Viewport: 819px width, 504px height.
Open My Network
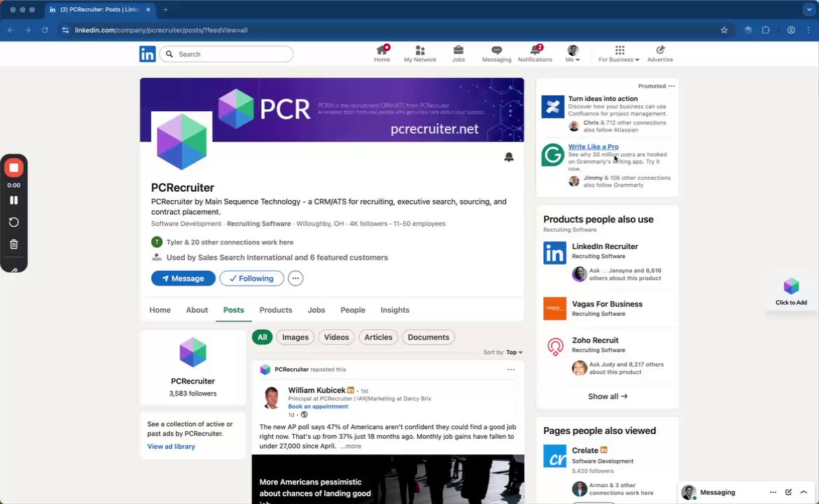tap(420, 54)
